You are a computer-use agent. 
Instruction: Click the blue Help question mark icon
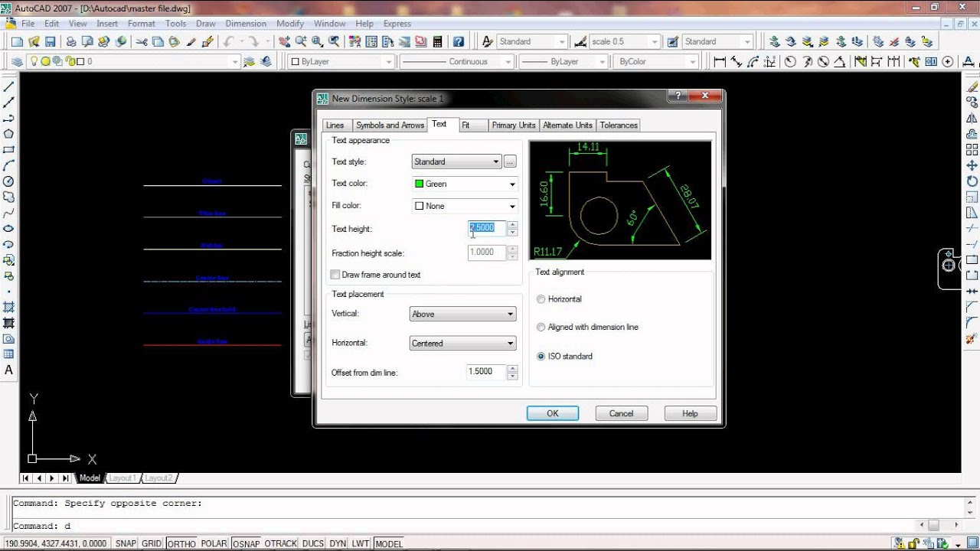[459, 42]
